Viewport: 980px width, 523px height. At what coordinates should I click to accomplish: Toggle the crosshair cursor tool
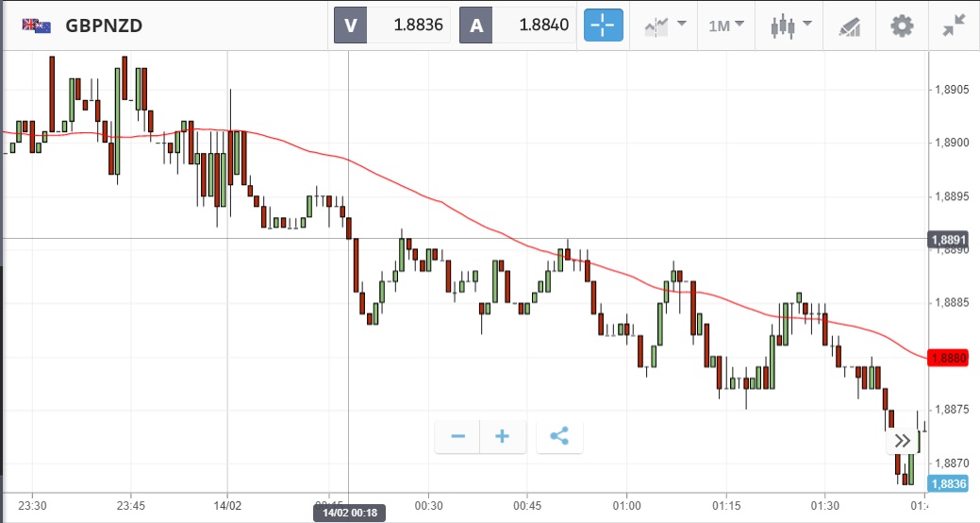coord(604,25)
